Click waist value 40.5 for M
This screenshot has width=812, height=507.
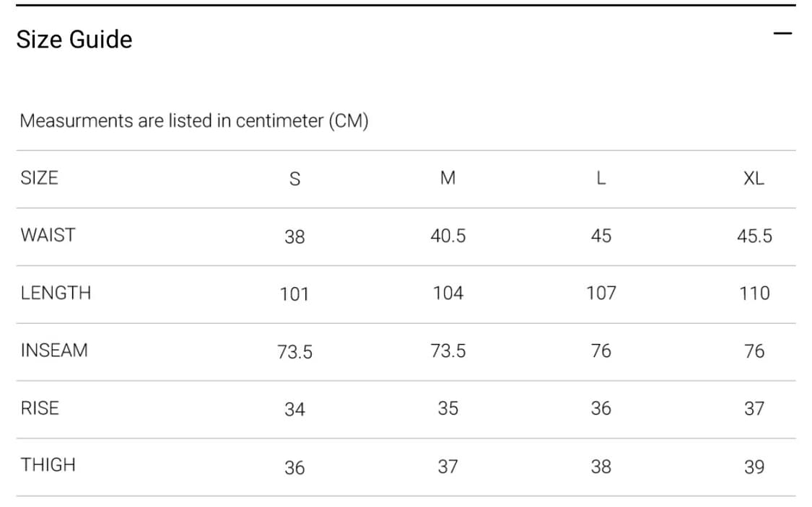(x=448, y=236)
